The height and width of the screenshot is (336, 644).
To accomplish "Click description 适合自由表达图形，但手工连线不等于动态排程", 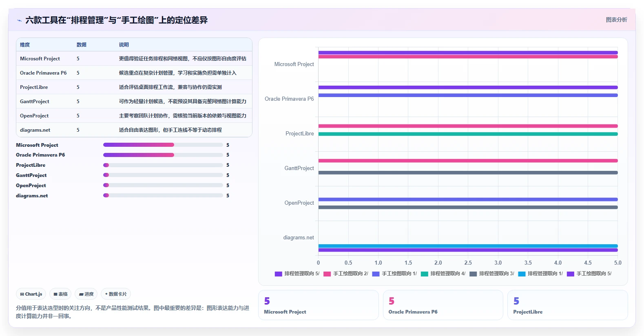I will click(x=170, y=130).
